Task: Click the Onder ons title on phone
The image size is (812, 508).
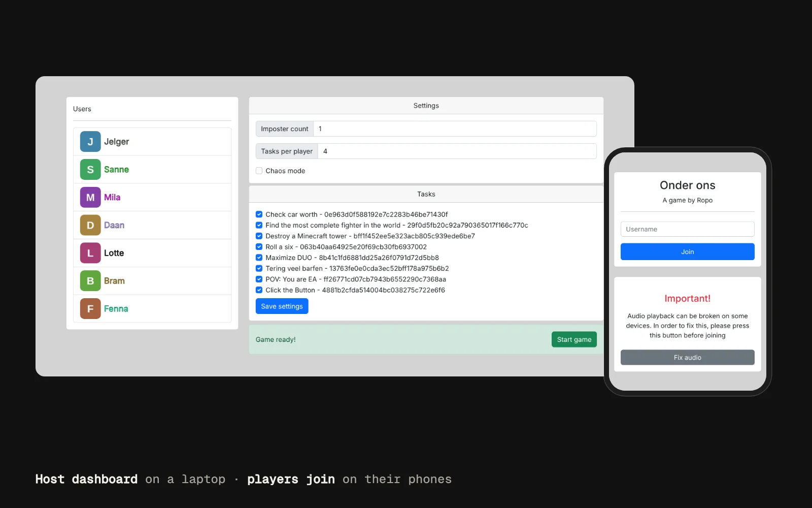Action: 687,185
